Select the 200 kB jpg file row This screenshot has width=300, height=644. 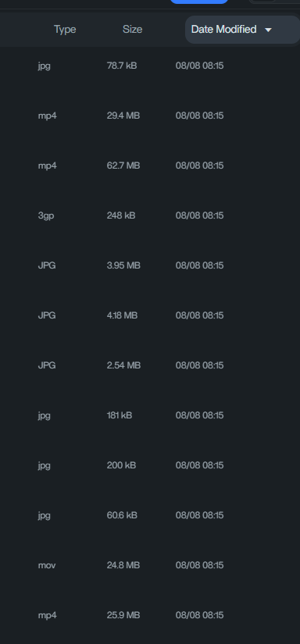150,465
